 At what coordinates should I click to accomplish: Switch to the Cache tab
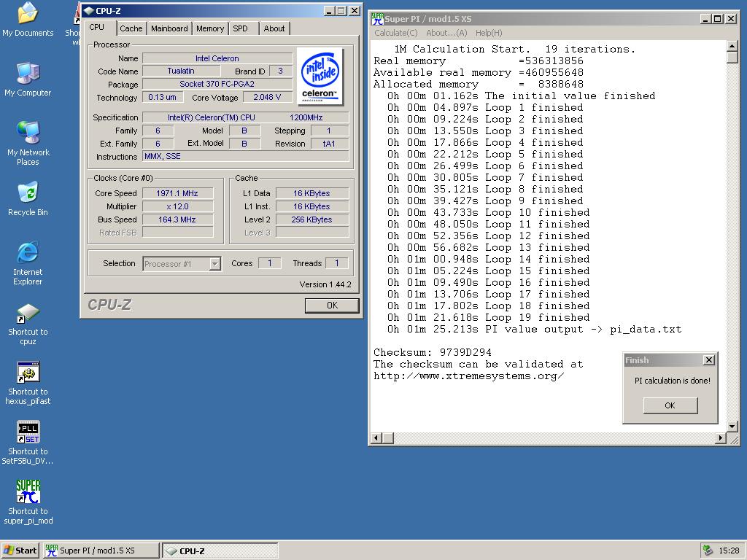[131, 28]
